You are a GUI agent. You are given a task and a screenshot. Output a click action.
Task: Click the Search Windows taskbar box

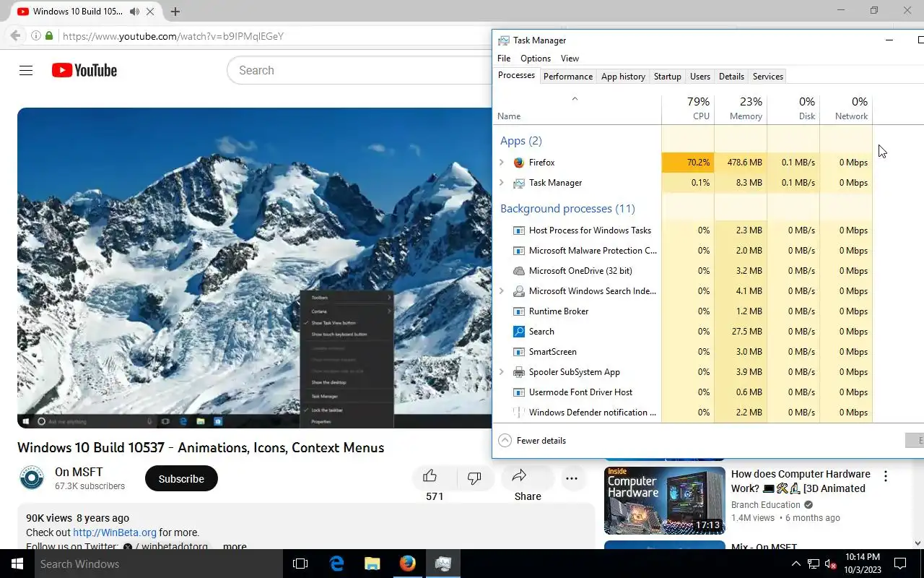click(x=157, y=564)
